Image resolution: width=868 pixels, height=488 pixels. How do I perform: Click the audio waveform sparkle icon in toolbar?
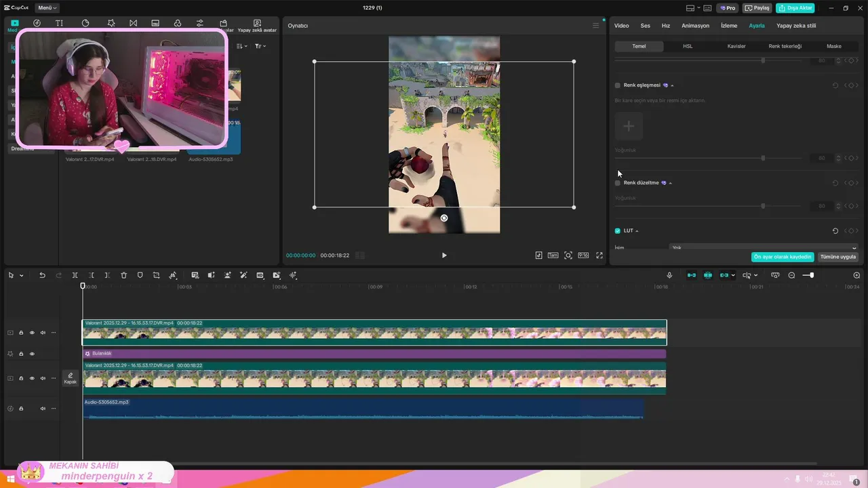(x=293, y=275)
